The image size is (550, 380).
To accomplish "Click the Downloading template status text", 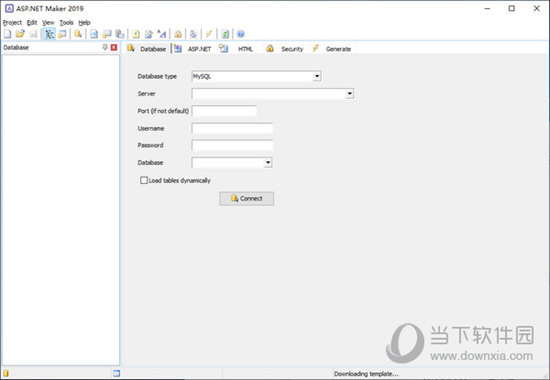I will tap(366, 374).
